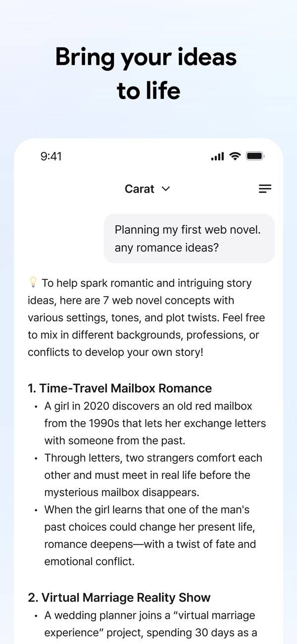Image resolution: width=297 pixels, height=644 pixels.
Task: Tap the cellular signal strength icon
Action: [x=217, y=157]
